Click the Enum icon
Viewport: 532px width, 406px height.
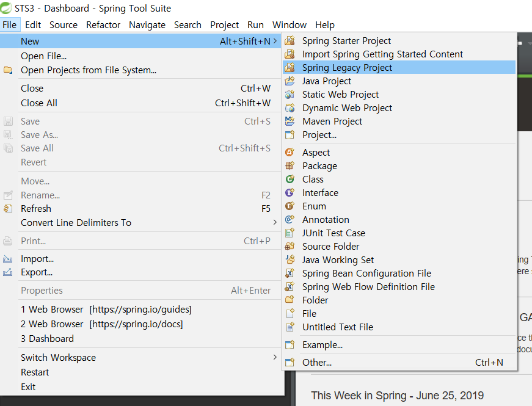[290, 206]
